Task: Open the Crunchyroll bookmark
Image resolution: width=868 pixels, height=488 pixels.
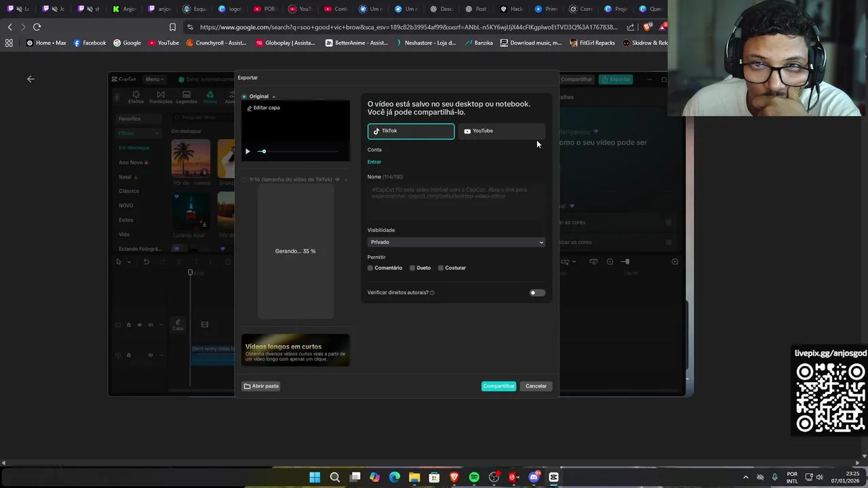Action: 216,43
